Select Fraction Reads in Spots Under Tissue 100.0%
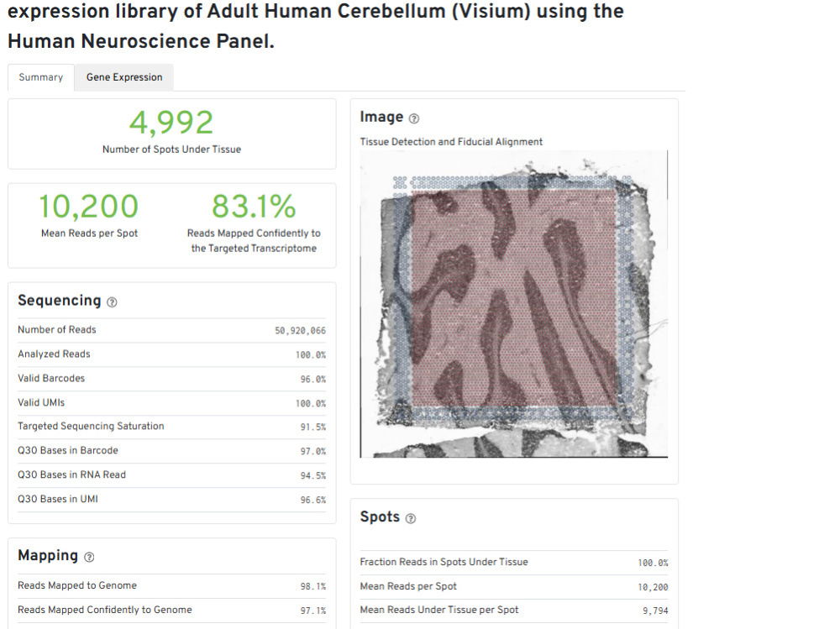 [x=653, y=563]
